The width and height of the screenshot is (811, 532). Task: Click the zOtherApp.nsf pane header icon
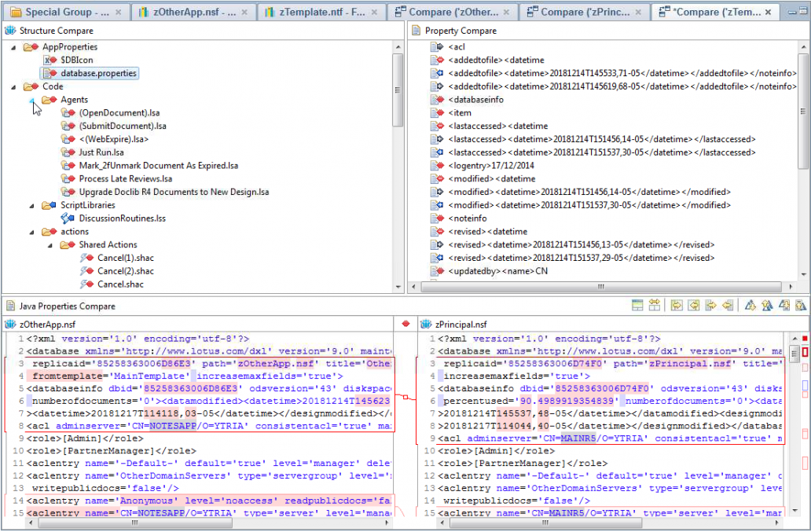point(10,325)
